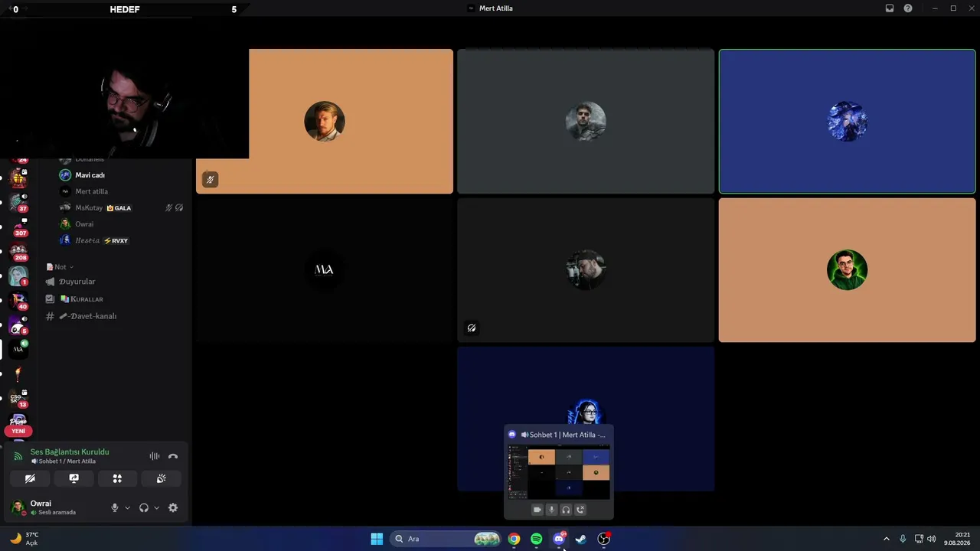The image size is (980, 551).
Task: Open server icon with 13 badge
Action: coord(18,399)
